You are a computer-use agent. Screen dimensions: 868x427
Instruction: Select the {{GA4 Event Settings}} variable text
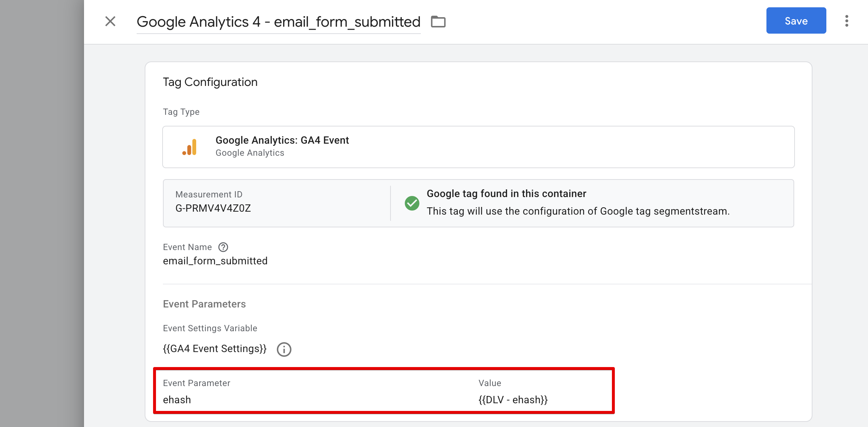coord(215,348)
